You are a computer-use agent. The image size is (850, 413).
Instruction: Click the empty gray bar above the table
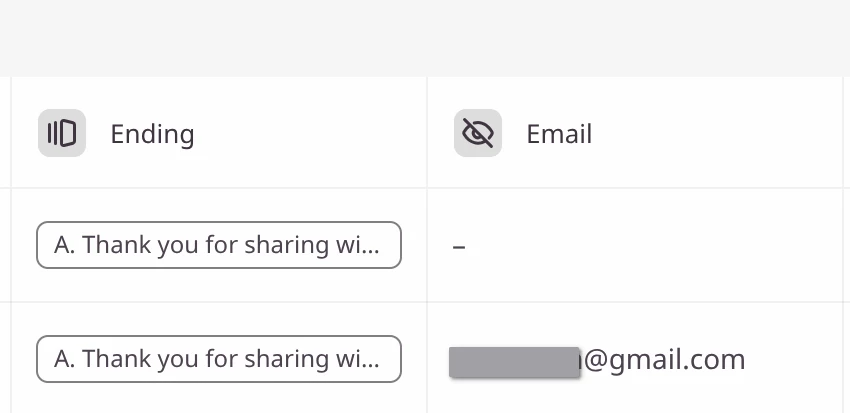tap(425, 38)
